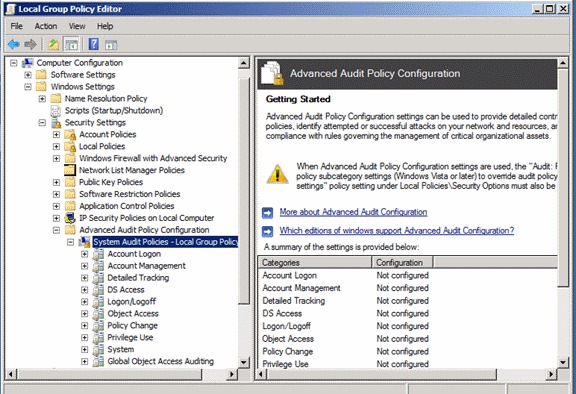
Task: Collapse the Advanced Audit Policy Configuration node
Action: [x=56, y=230]
